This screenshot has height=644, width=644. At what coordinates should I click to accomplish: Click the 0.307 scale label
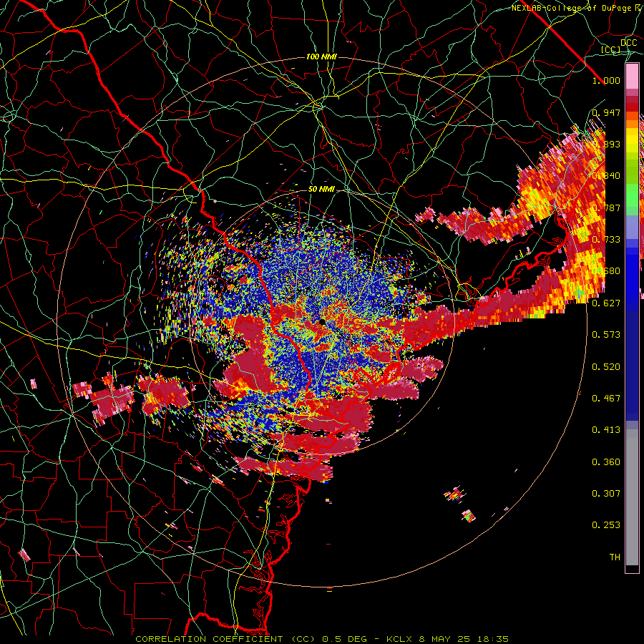606,493
